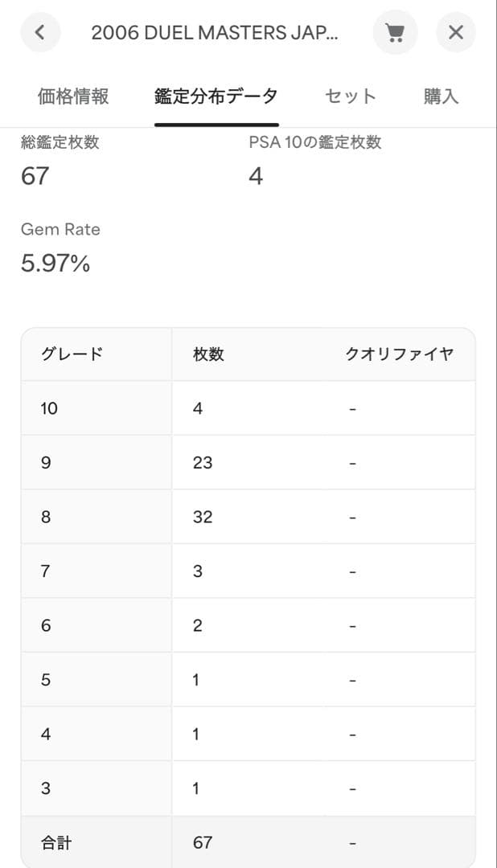Select the 鑑定分布データ tab
The height and width of the screenshot is (868, 497).
coord(216,96)
